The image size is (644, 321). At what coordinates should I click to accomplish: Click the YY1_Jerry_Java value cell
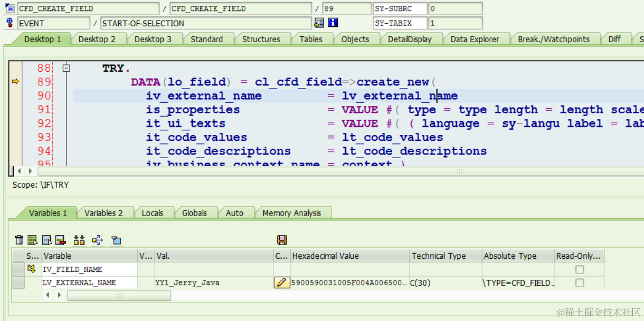[214, 283]
